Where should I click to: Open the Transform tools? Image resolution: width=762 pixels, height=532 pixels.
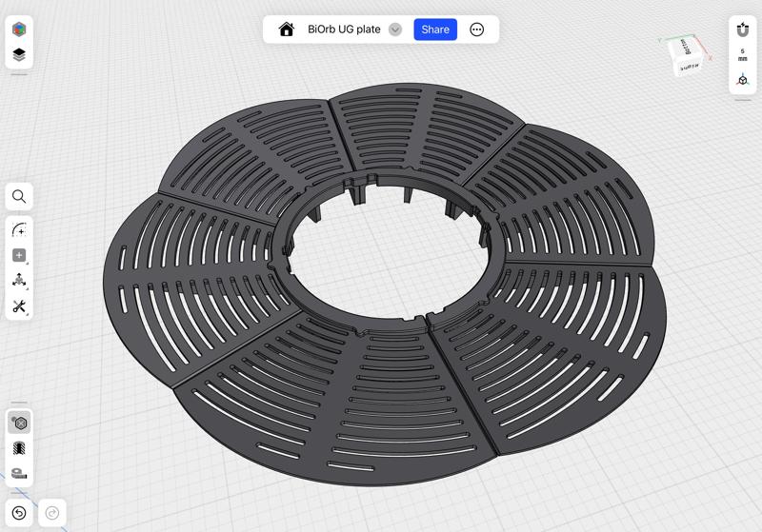19,280
